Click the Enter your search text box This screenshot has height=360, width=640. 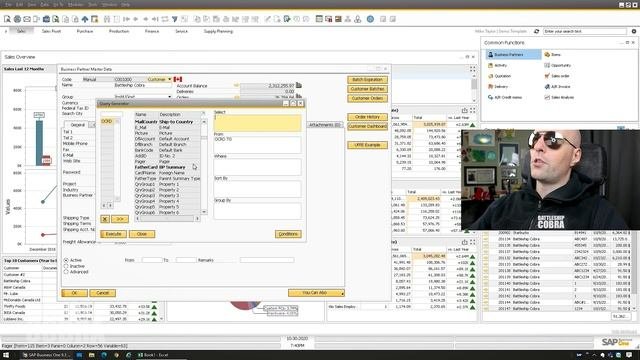(584, 31)
